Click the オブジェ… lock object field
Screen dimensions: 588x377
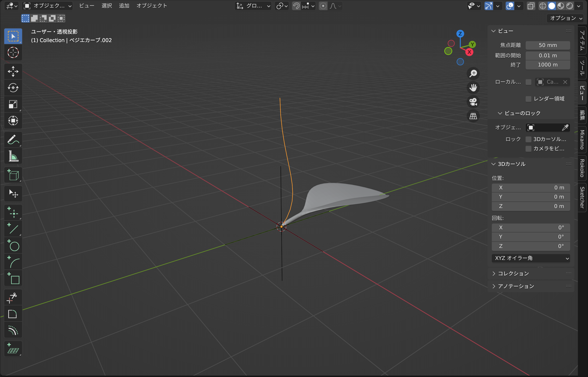tap(548, 128)
